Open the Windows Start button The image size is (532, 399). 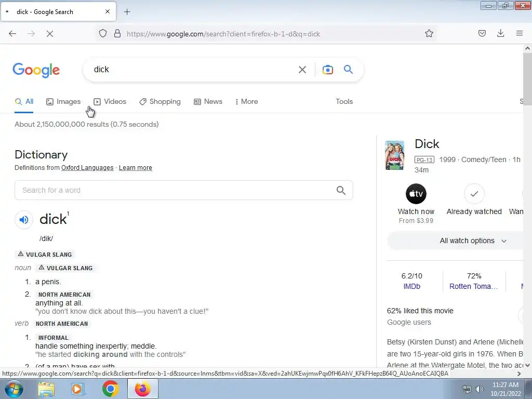14,389
